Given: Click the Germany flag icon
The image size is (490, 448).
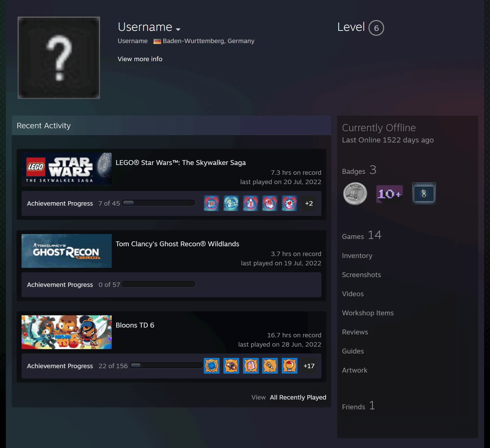Looking at the screenshot, I should [x=157, y=41].
